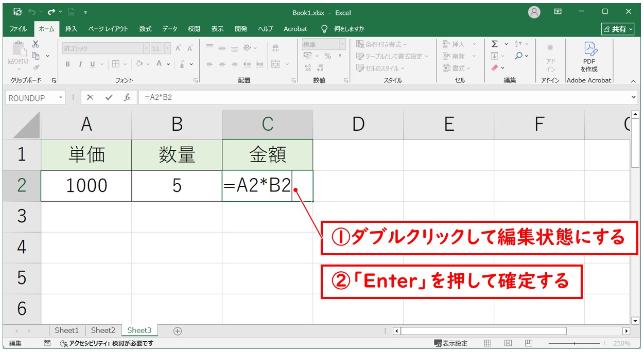Viewport: 644px width, 352px height.
Task: Click the Borders icon
Action: point(115,64)
